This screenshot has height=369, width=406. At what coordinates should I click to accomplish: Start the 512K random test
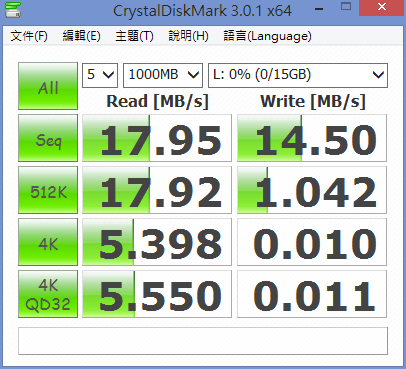(x=48, y=190)
